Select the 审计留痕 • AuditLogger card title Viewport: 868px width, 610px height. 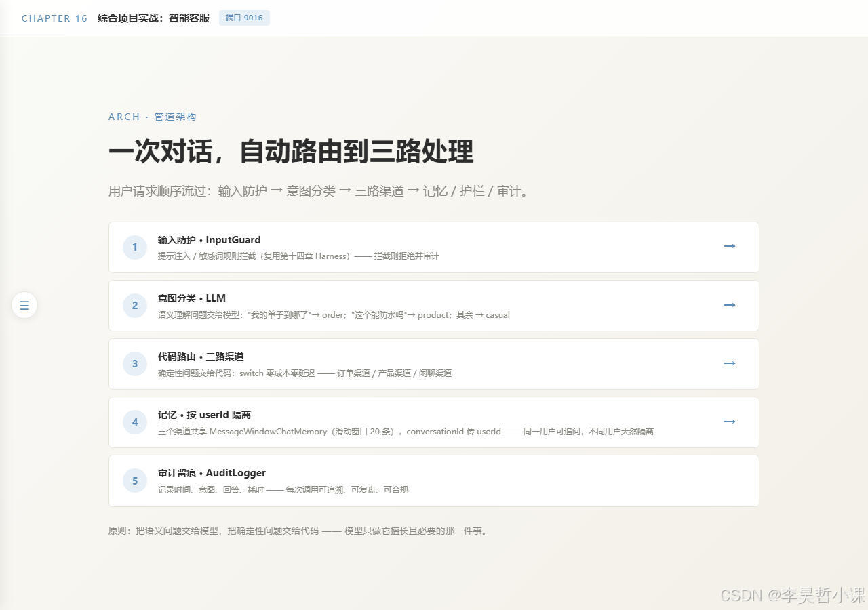point(212,473)
